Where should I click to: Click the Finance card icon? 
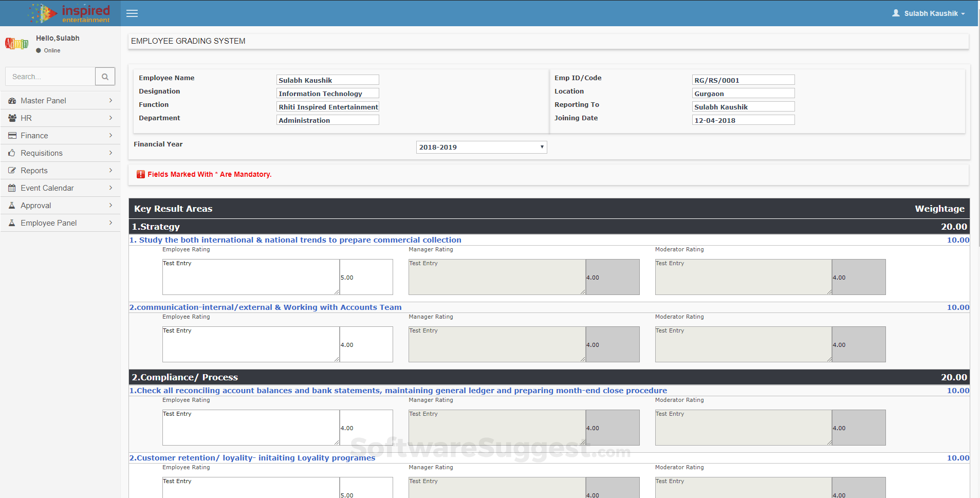pos(12,136)
